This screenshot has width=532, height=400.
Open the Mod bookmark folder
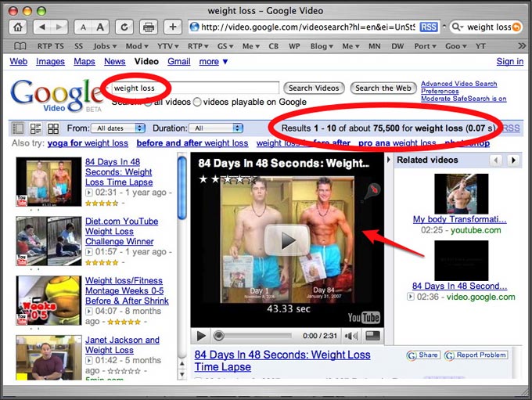(x=137, y=46)
